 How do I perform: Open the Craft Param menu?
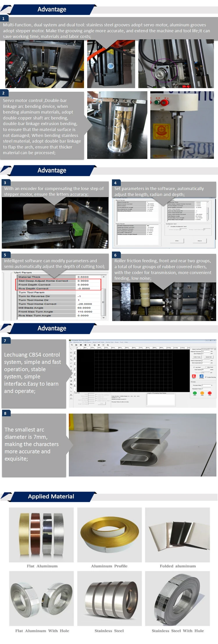click(87, 342)
